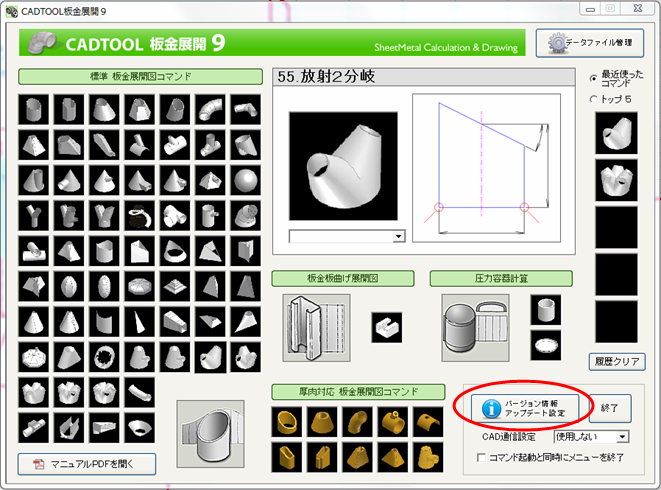Screen dimensions: 661x490
Task: Pick the offset S-bend pipe icon
Action: click(246, 109)
